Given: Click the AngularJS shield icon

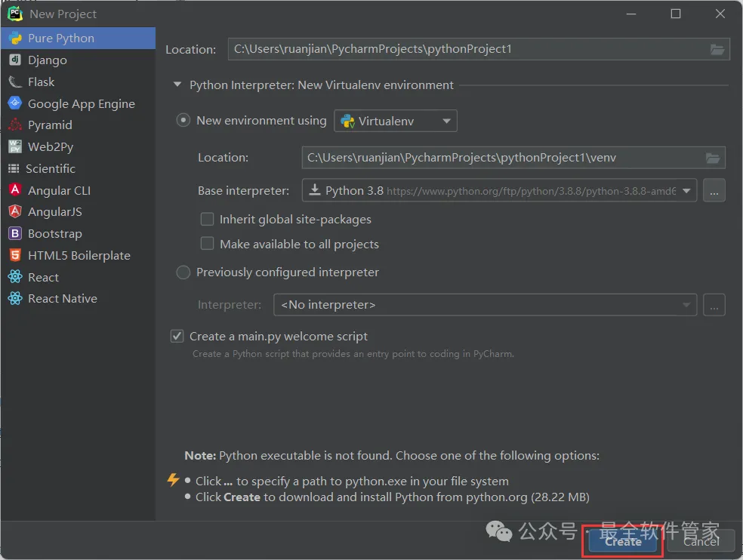Looking at the screenshot, I should coord(15,211).
